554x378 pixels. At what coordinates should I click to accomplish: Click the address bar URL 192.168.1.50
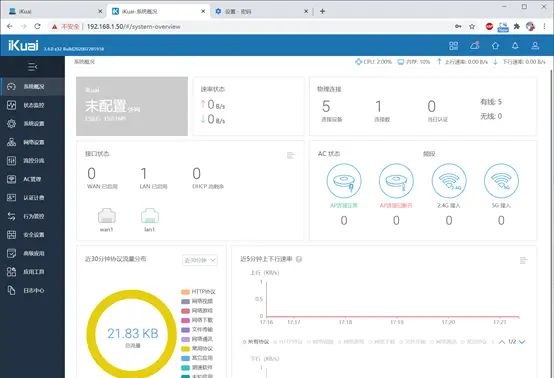pos(134,26)
